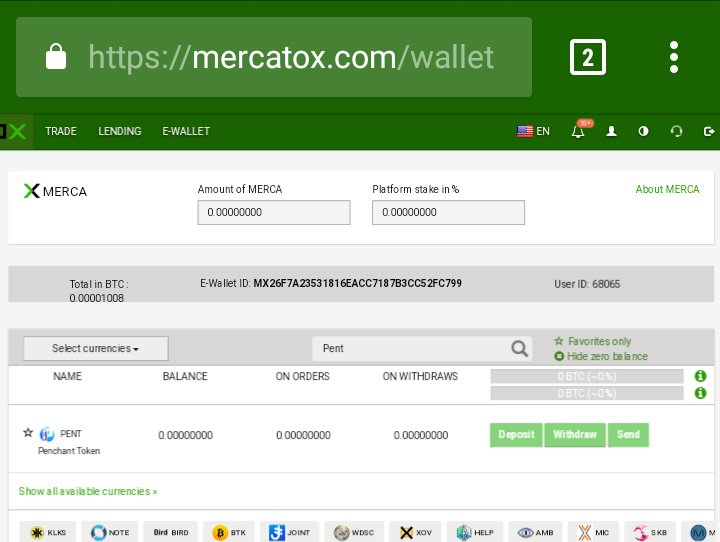Select the JOINT currency chip

pos(289,532)
